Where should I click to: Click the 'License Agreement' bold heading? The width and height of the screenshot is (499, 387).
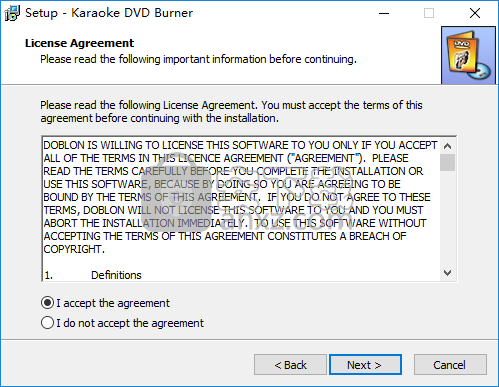point(79,43)
